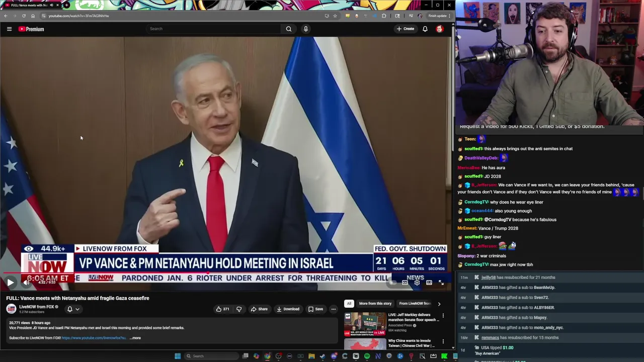
Task: Click the Create video button
Action: pyautogui.click(x=406, y=29)
